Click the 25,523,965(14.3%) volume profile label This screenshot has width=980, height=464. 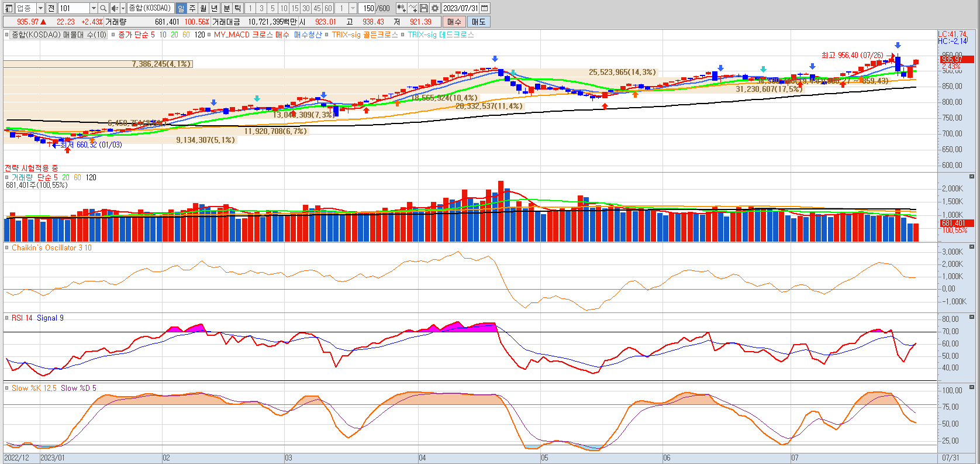tap(622, 72)
